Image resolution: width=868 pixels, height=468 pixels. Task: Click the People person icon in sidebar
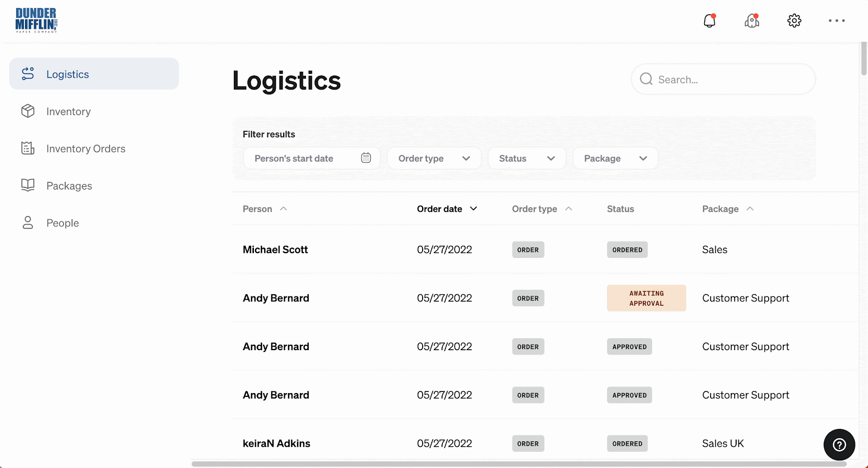click(28, 223)
